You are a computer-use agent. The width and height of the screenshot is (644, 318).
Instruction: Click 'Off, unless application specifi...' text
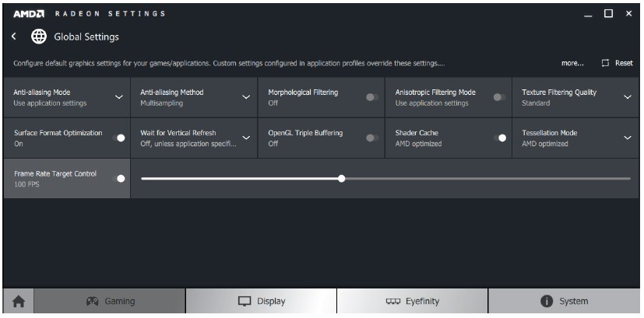(x=188, y=144)
